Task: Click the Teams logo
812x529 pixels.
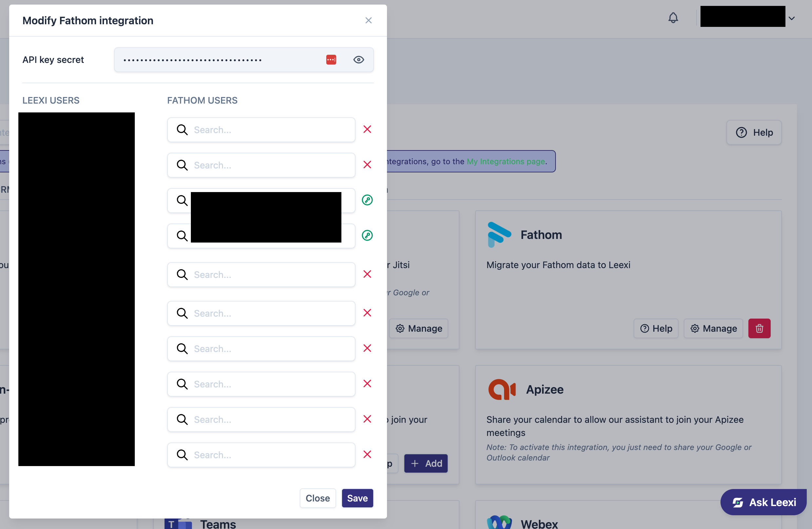Action: 178,523
